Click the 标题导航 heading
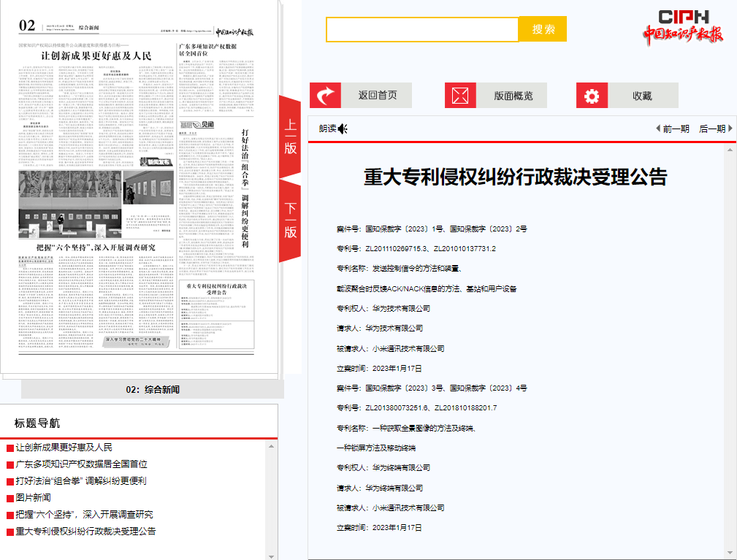Image resolution: width=737 pixels, height=560 pixels. [x=37, y=423]
